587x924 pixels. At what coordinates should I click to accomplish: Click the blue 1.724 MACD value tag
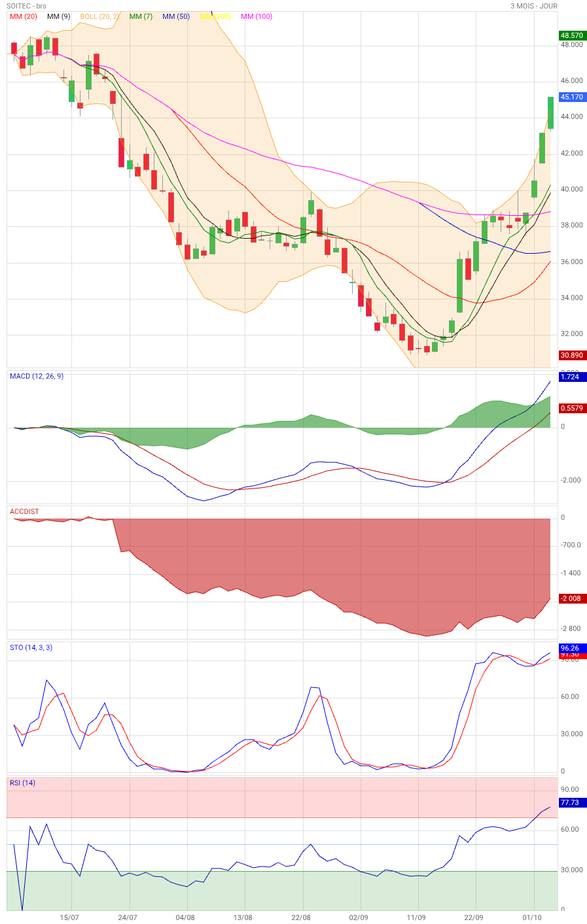coord(573,377)
